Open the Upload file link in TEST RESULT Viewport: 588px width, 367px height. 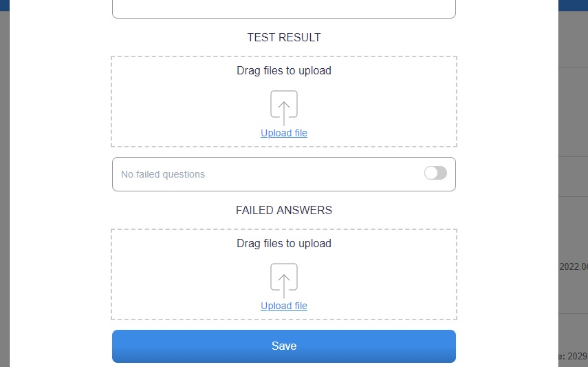(x=284, y=133)
